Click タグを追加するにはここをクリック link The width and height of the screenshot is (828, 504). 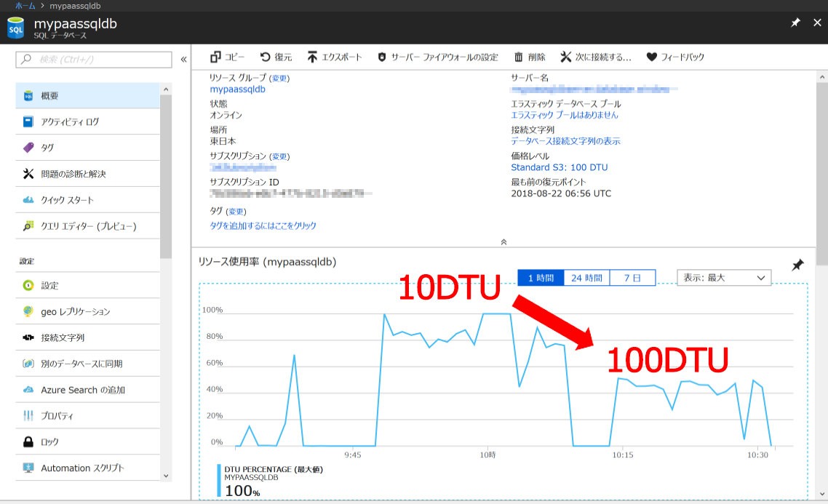click(263, 226)
